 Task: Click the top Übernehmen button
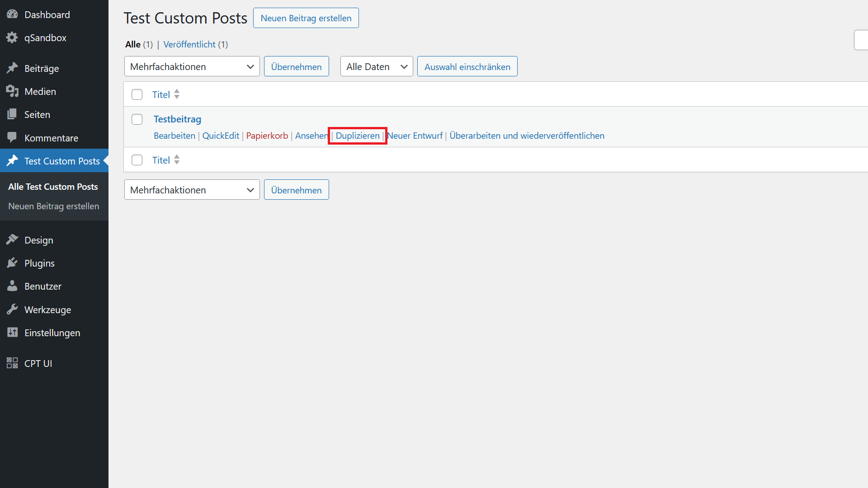(297, 66)
